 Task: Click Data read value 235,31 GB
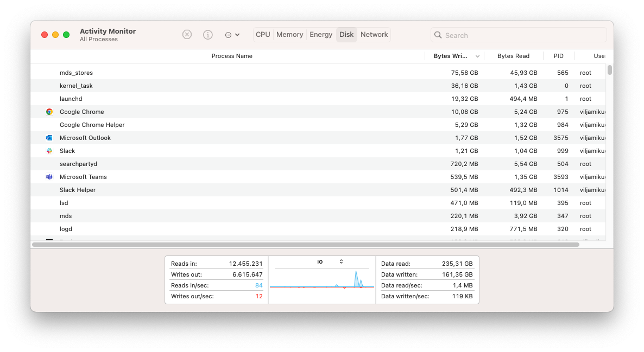(457, 264)
